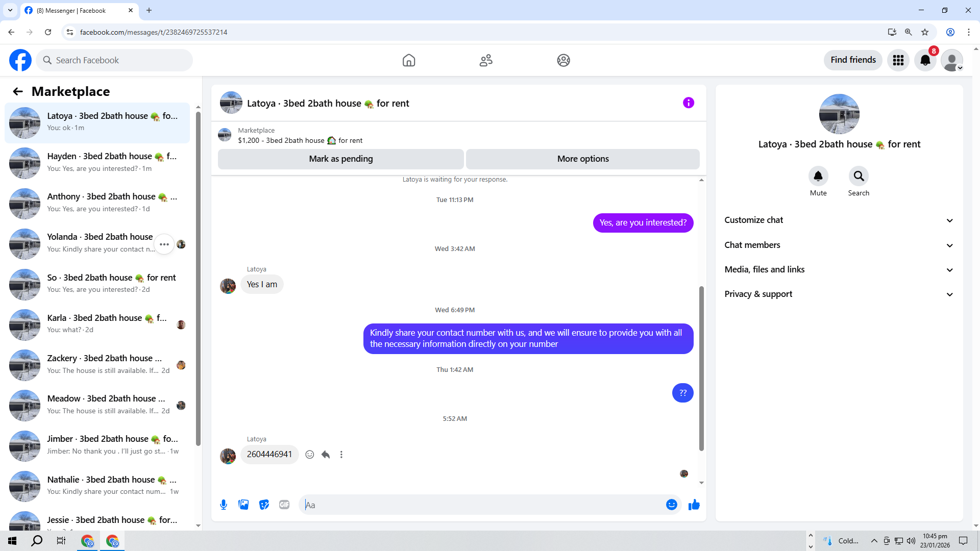Expand the Chat members section

tap(839, 245)
